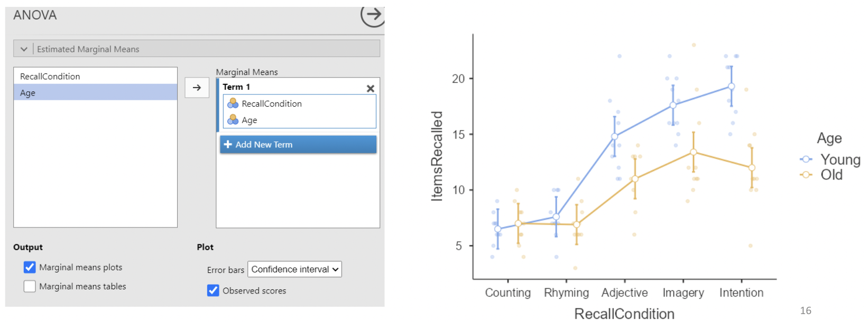Remove Term 1 with the X icon
The width and height of the screenshot is (868, 322).
[370, 89]
